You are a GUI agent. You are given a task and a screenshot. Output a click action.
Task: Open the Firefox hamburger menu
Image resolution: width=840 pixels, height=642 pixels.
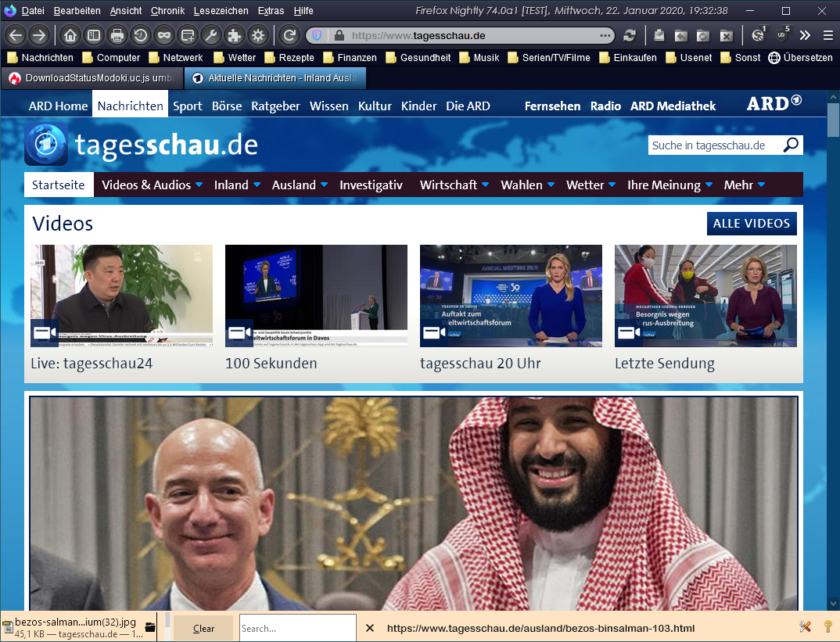point(827,35)
